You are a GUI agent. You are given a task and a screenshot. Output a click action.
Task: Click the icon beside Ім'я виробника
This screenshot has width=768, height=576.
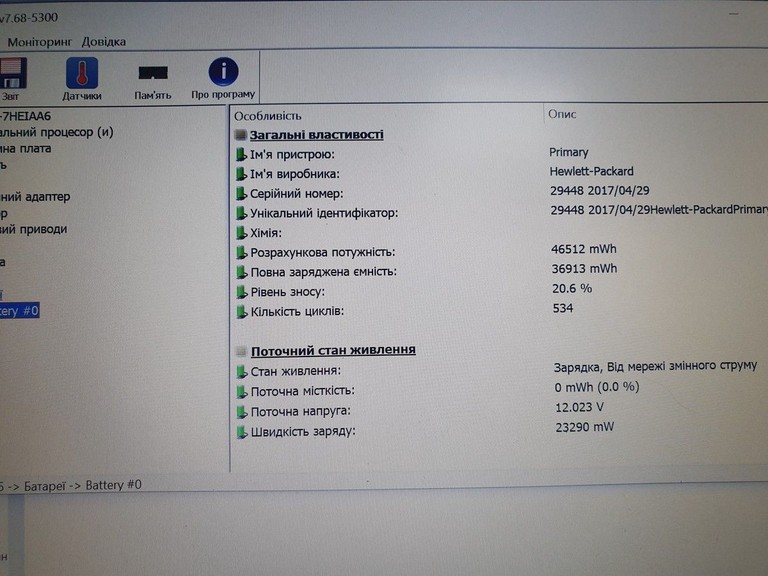coord(241,174)
